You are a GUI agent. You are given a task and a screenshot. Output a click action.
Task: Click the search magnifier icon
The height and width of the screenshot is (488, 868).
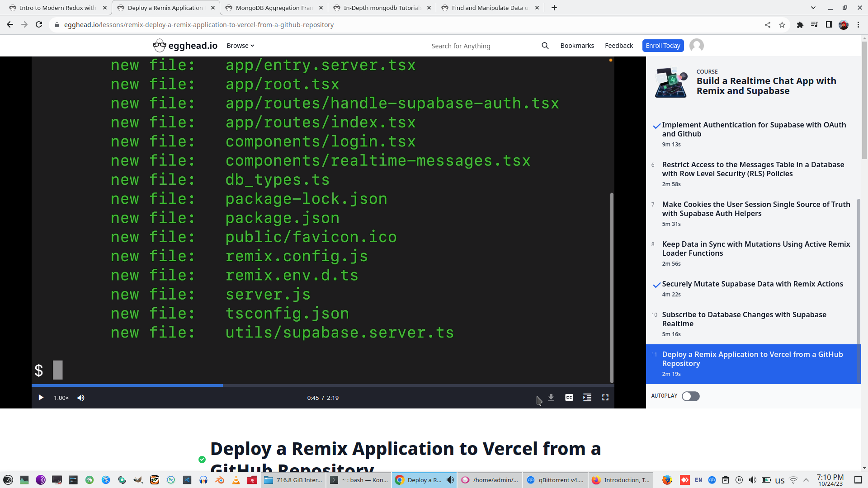click(545, 46)
